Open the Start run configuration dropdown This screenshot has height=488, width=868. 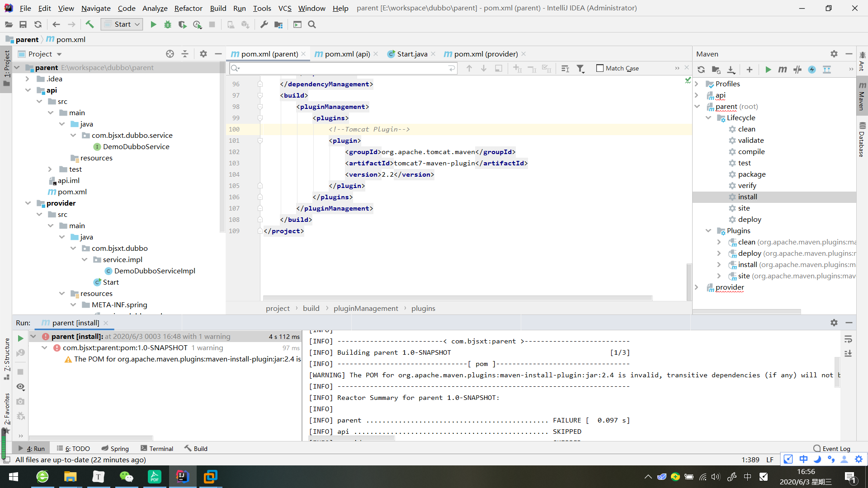pyautogui.click(x=122, y=24)
